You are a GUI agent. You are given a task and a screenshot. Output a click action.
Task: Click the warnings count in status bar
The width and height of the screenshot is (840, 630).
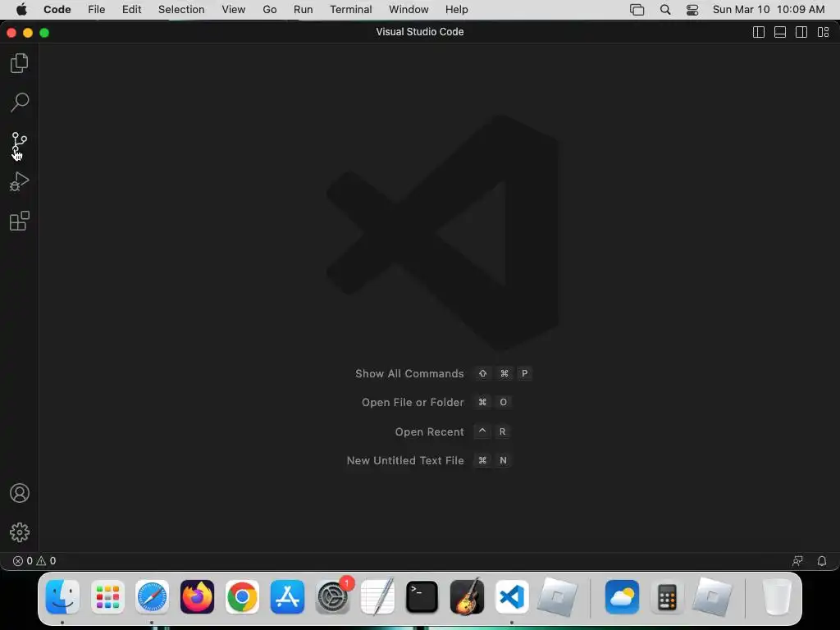point(46,561)
